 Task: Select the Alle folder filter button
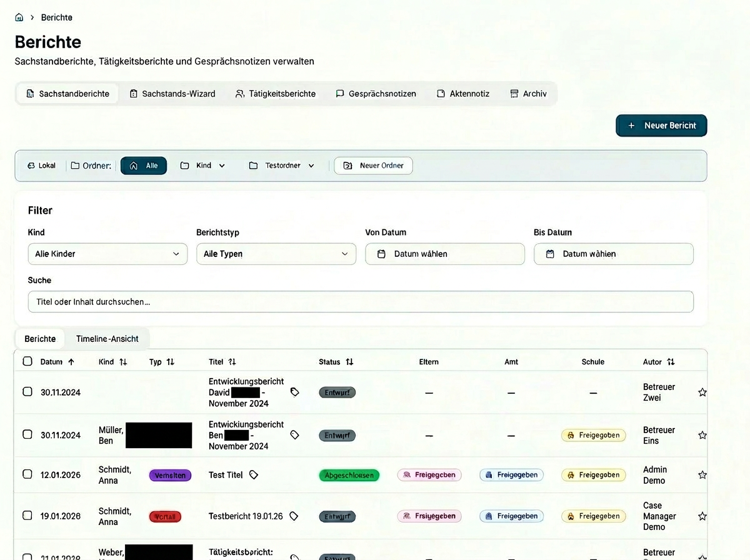[x=144, y=166]
